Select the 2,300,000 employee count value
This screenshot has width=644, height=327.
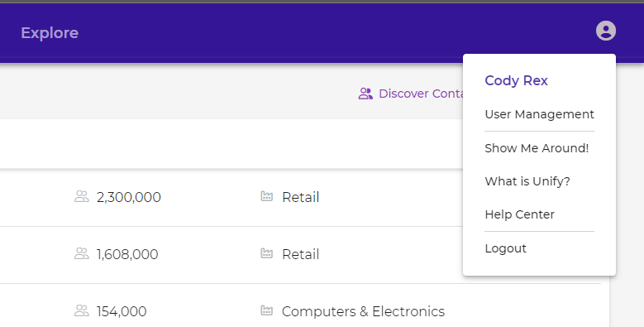[x=129, y=197]
